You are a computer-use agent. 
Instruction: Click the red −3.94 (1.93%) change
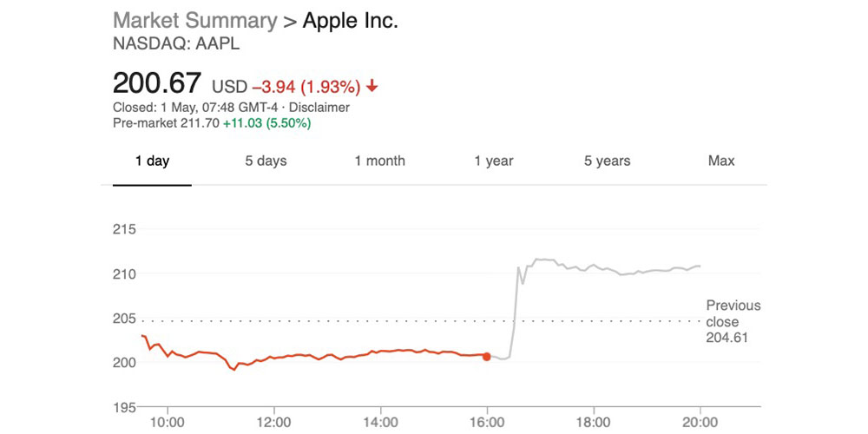[x=306, y=87]
